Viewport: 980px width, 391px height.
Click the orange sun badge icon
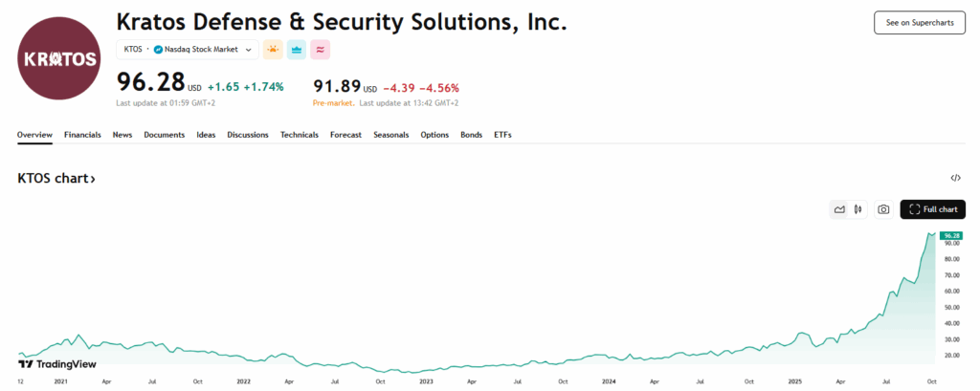click(x=273, y=50)
